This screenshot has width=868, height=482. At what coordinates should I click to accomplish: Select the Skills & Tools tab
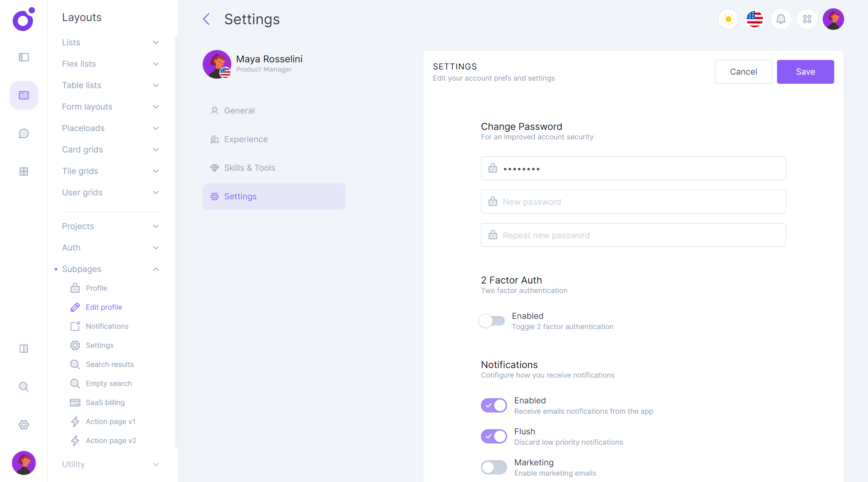249,168
